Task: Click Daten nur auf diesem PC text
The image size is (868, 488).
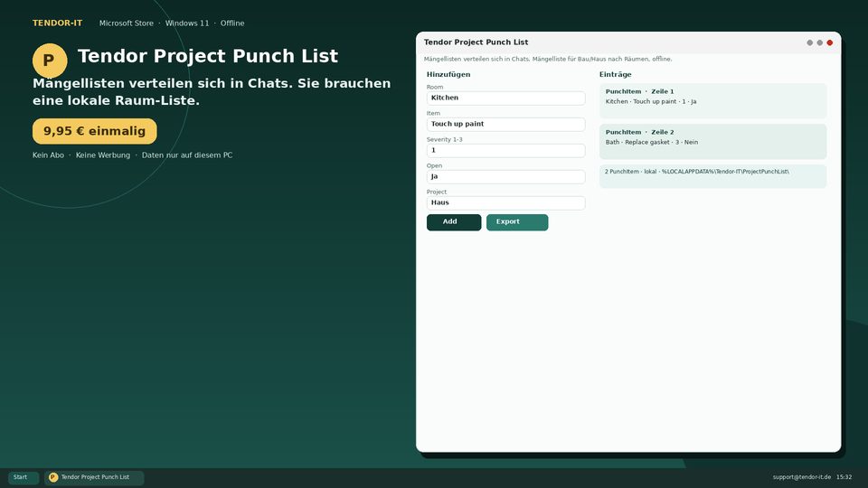Action: tap(187, 155)
